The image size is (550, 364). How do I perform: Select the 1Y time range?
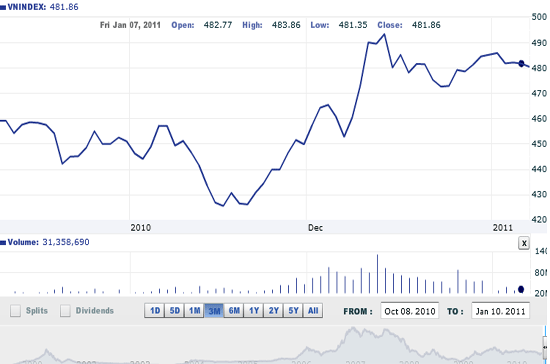254,311
